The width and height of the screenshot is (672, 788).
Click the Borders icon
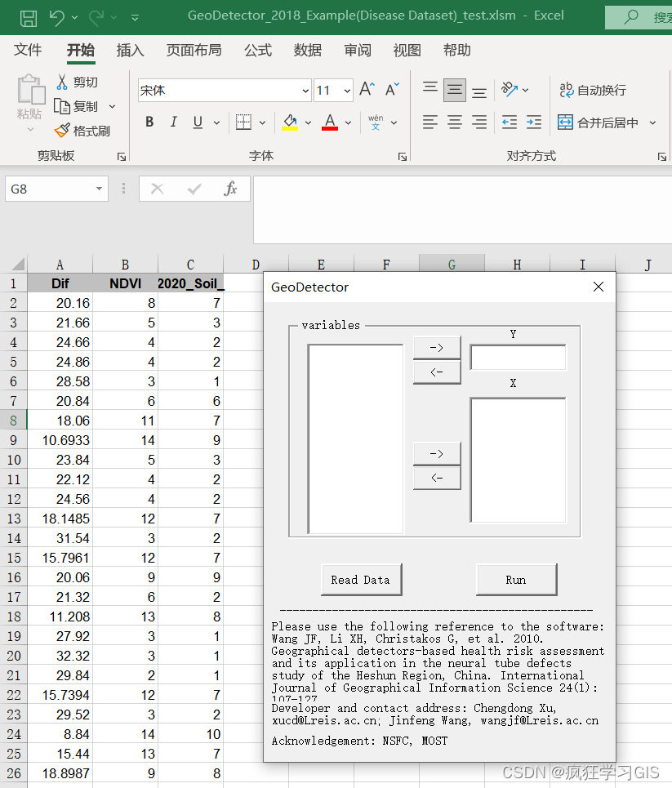[244, 122]
